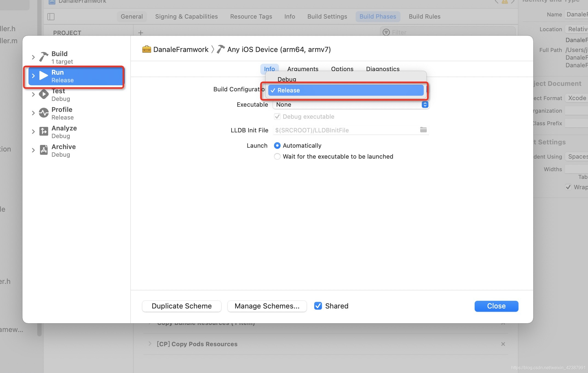Open the Location Relative dropdown in inspector
This screenshot has height=373, width=588.
[x=577, y=29]
